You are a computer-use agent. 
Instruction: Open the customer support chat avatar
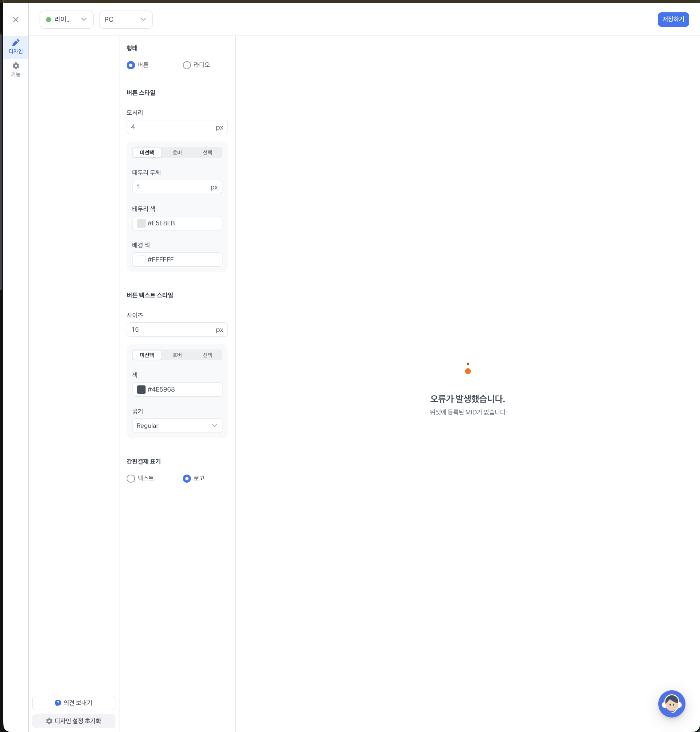[x=671, y=703]
